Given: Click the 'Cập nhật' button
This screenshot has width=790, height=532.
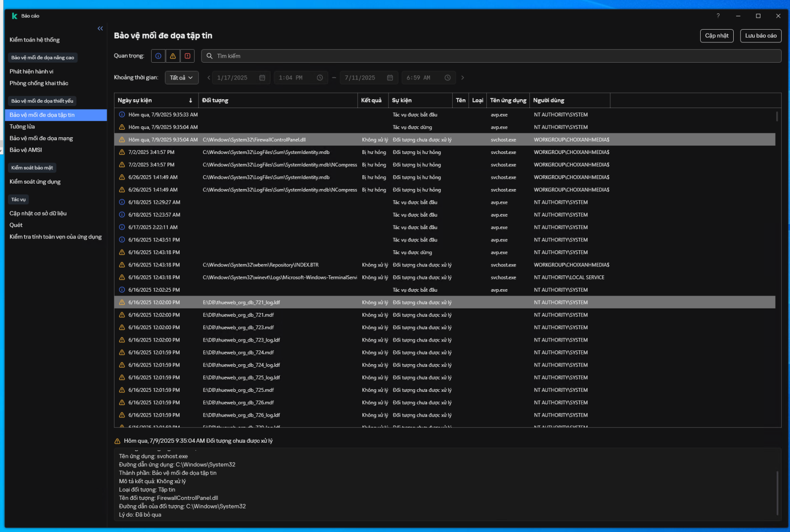Looking at the screenshot, I should click(x=716, y=36).
